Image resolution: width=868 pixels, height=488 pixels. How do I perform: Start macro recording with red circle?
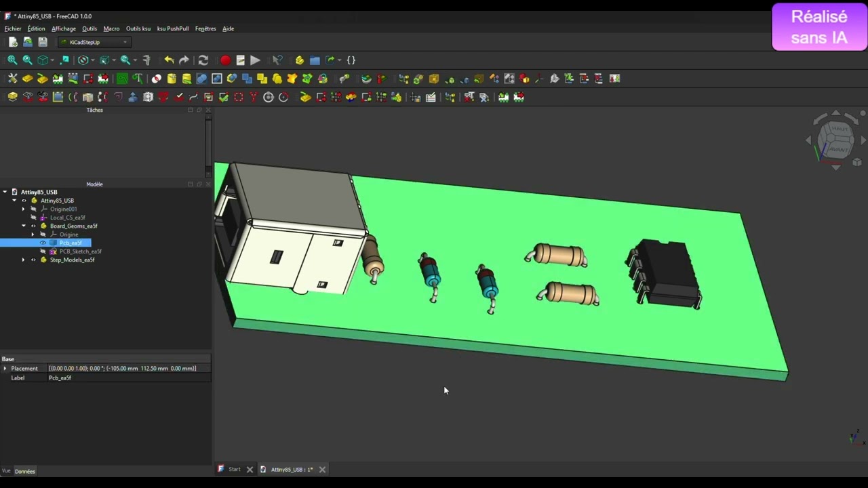[x=225, y=60]
